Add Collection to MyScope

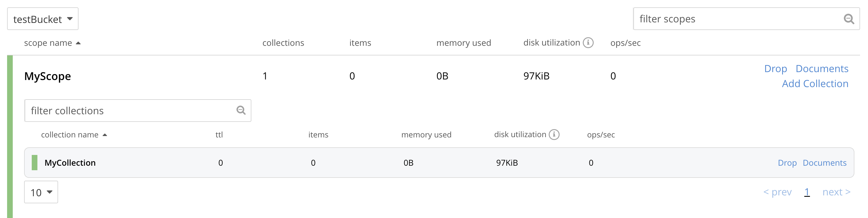[x=815, y=84]
